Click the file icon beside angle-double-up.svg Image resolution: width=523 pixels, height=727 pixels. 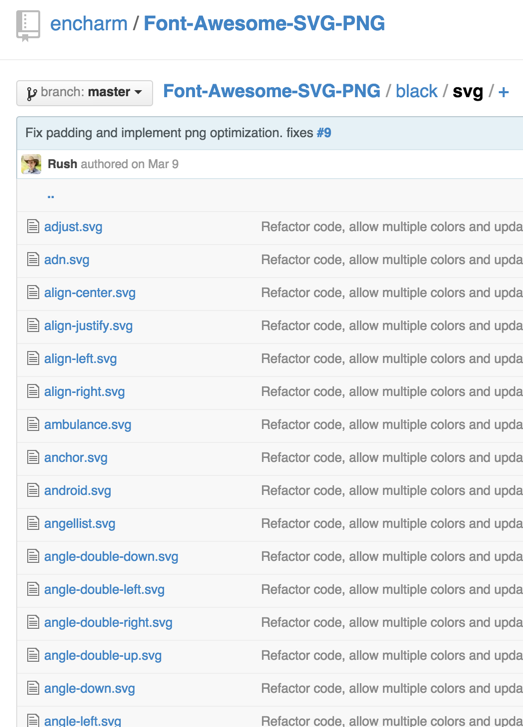pos(33,655)
